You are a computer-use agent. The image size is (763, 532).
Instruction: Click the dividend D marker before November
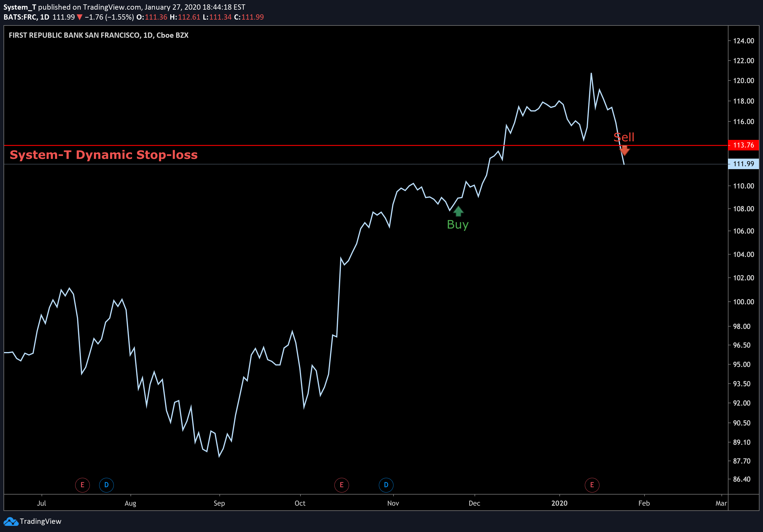pyautogui.click(x=386, y=485)
